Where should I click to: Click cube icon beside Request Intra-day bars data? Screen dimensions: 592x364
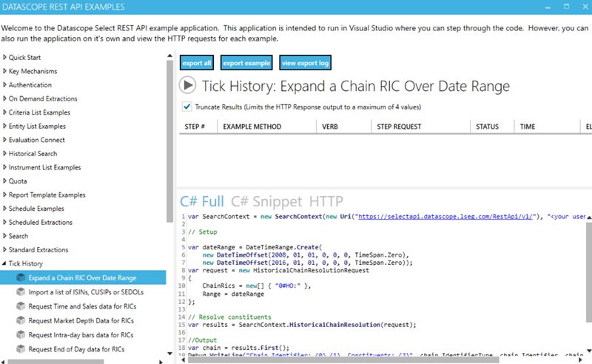[21, 334]
